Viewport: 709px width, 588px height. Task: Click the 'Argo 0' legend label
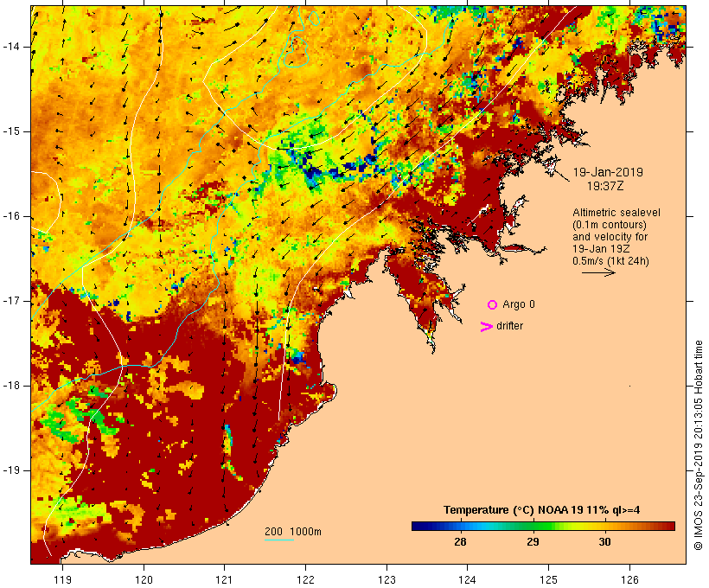point(519,304)
